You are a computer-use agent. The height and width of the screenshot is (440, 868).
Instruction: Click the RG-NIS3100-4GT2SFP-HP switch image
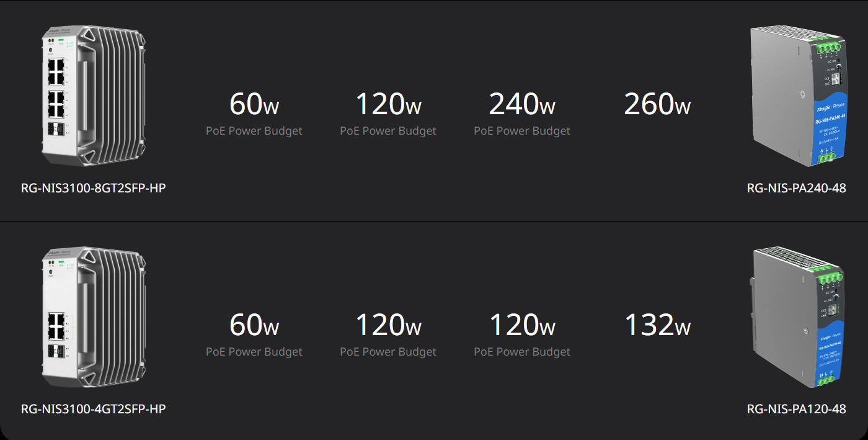pyautogui.click(x=93, y=317)
